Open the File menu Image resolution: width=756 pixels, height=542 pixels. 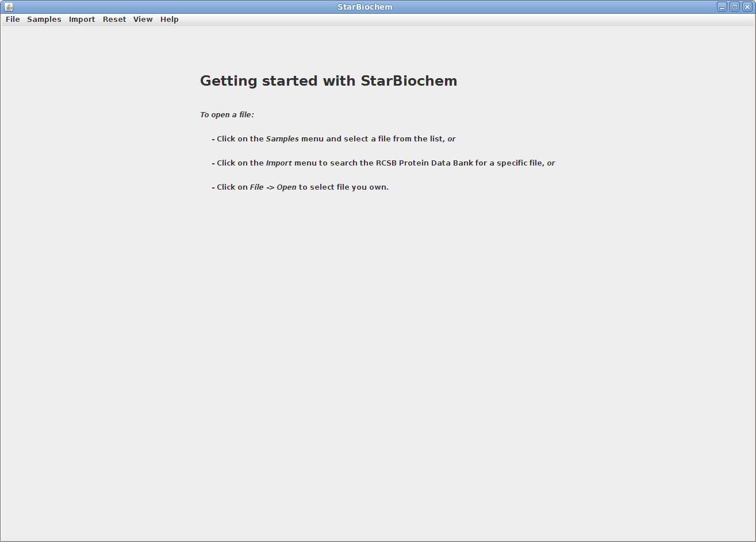click(x=13, y=20)
